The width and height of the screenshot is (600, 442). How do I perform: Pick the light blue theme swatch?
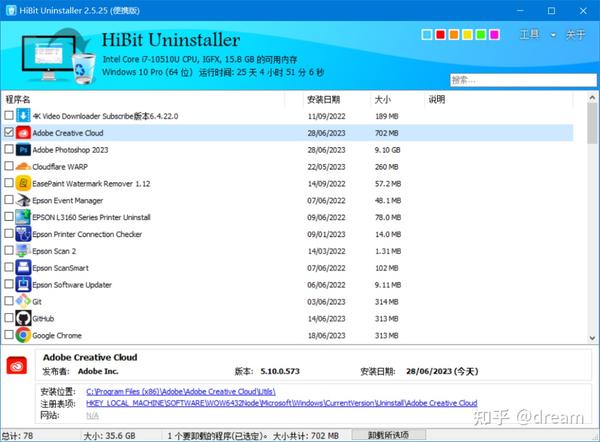pyautogui.click(x=427, y=35)
